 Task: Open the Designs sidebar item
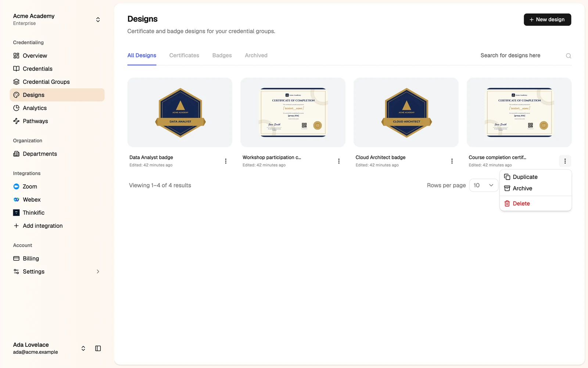[x=57, y=95]
